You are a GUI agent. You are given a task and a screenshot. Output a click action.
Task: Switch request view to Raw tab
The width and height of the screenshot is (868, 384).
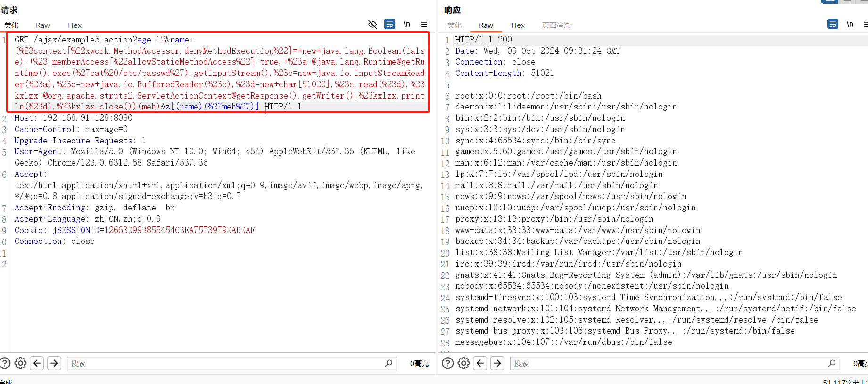(43, 25)
